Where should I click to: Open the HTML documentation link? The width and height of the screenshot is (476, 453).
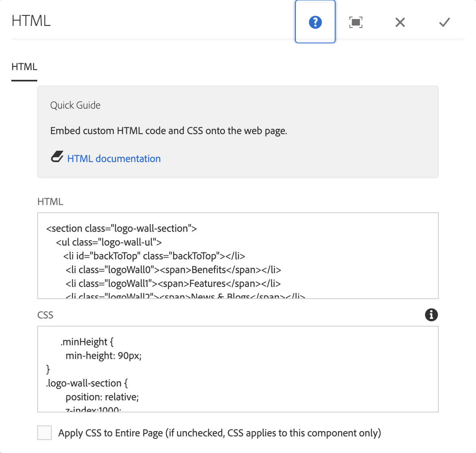114,158
